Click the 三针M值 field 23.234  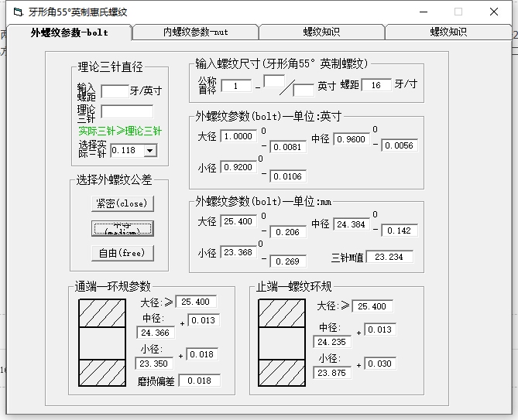point(389,257)
